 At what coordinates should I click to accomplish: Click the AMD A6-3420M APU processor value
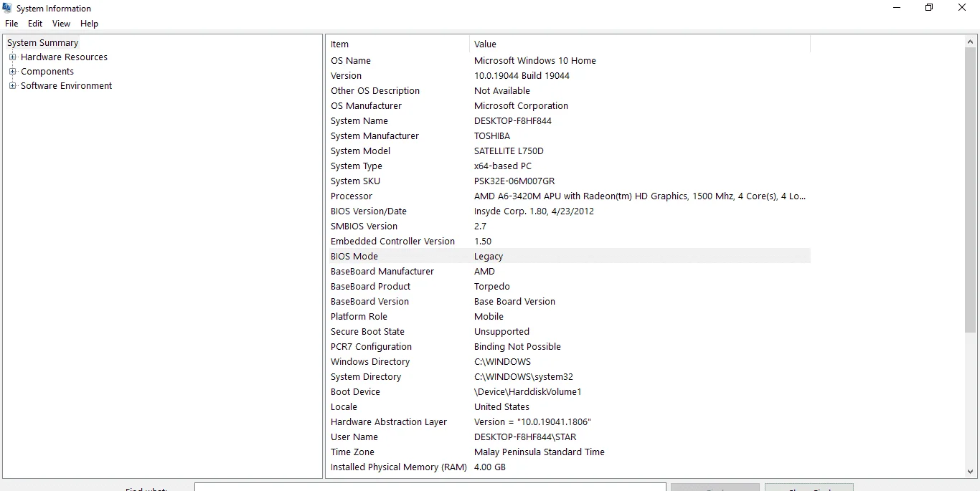(640, 196)
